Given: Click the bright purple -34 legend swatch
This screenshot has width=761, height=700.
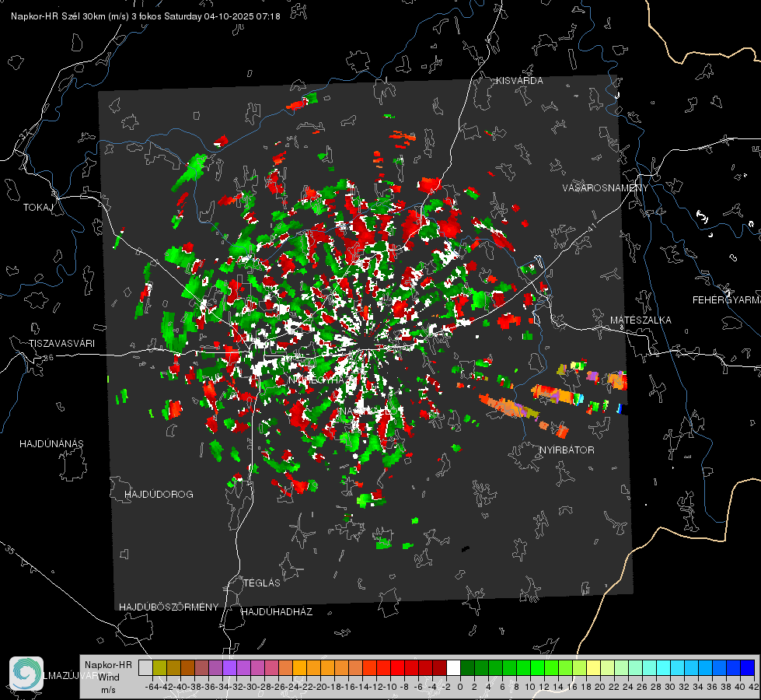Looking at the screenshot, I should 229,667.
